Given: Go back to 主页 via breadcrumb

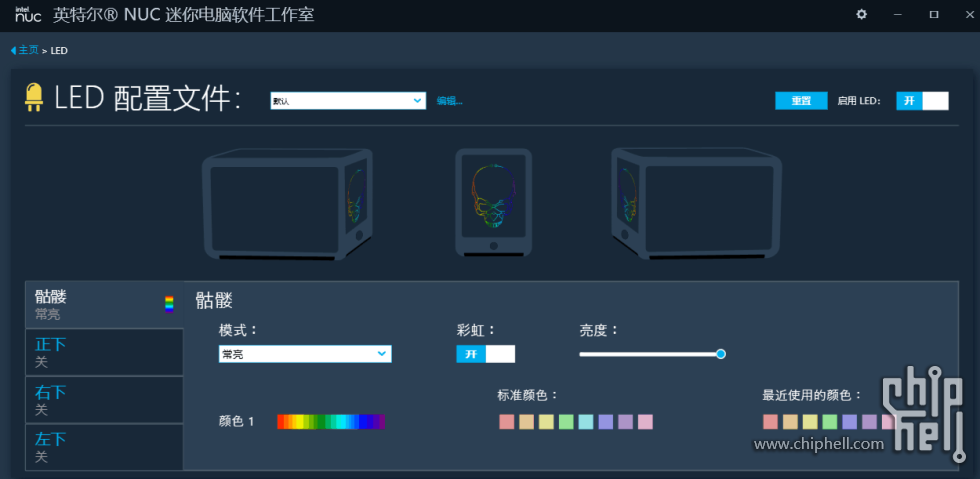Looking at the screenshot, I should [28, 50].
